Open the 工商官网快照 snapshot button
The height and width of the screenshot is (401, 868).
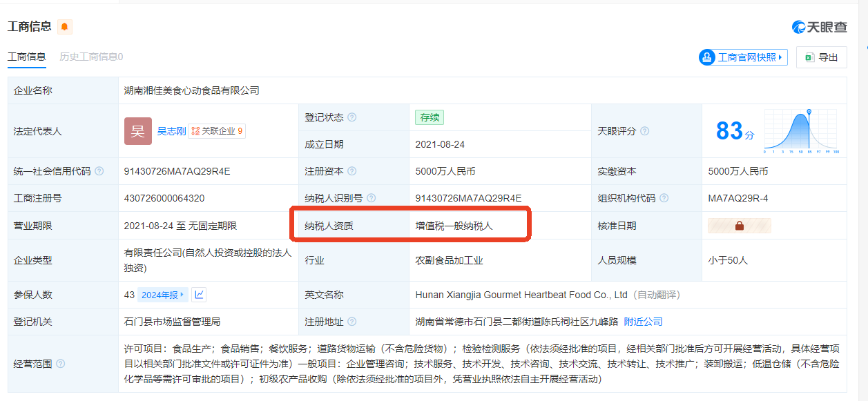coord(743,57)
